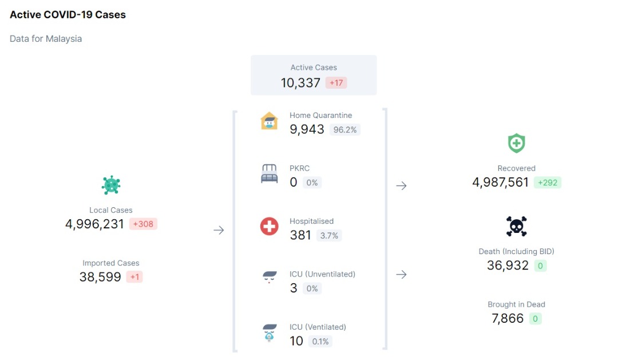Click the ICU (Ventilated) mask icon

point(270,333)
